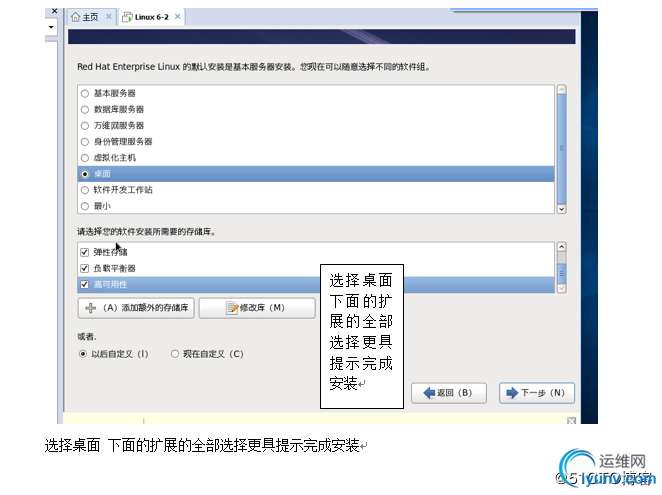The height and width of the screenshot is (495, 662).
Task: Select the 桌面 radio option
Action: pos(85,174)
